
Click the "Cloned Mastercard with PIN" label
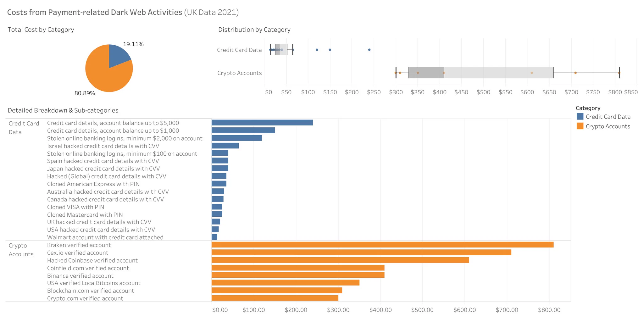(x=85, y=215)
